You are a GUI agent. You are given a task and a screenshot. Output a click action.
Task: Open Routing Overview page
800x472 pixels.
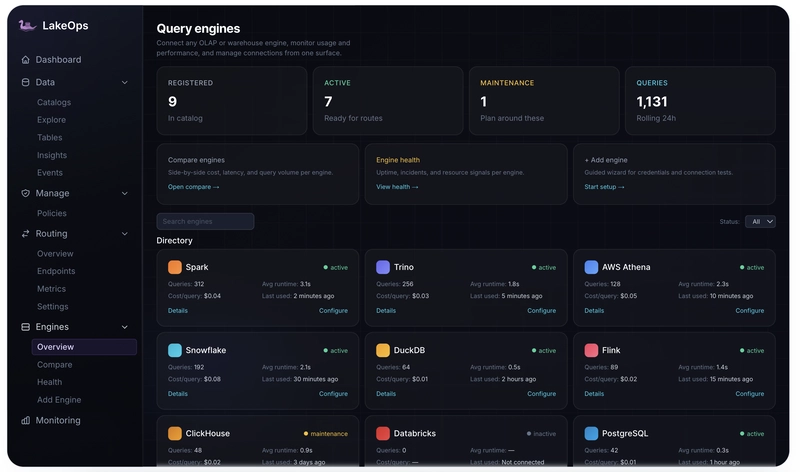tap(55, 254)
